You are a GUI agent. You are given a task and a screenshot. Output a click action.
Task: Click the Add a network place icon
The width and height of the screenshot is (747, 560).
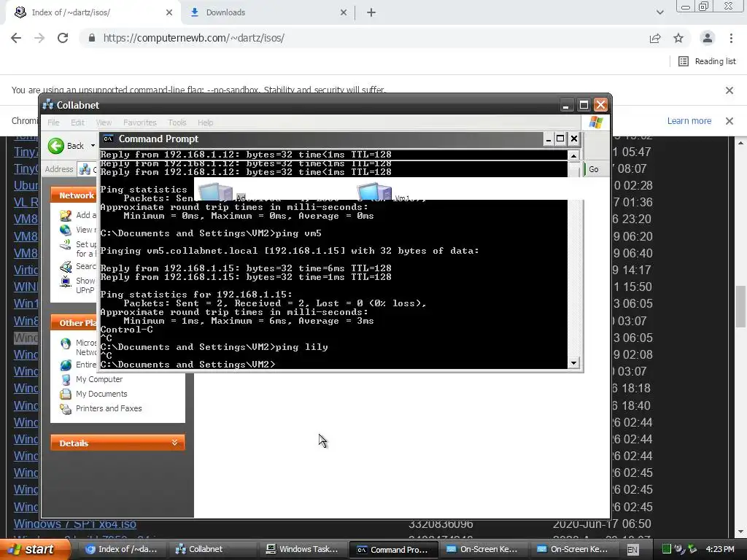click(x=66, y=215)
